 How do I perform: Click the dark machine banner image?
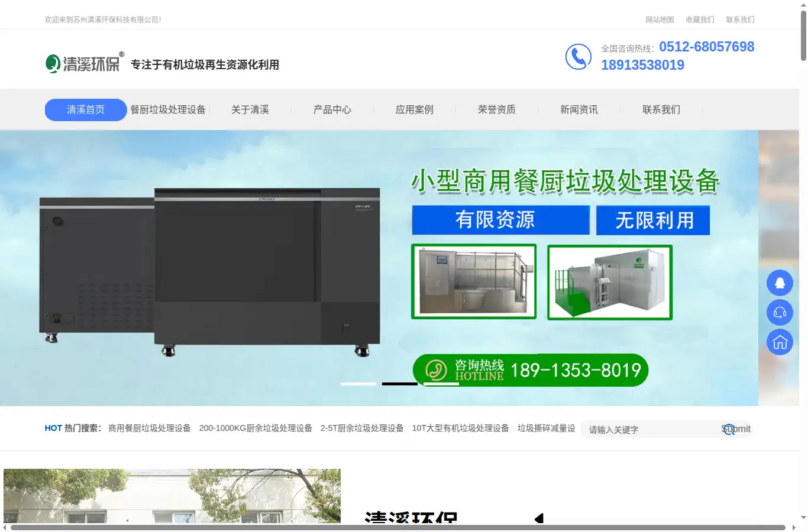tap(209, 273)
